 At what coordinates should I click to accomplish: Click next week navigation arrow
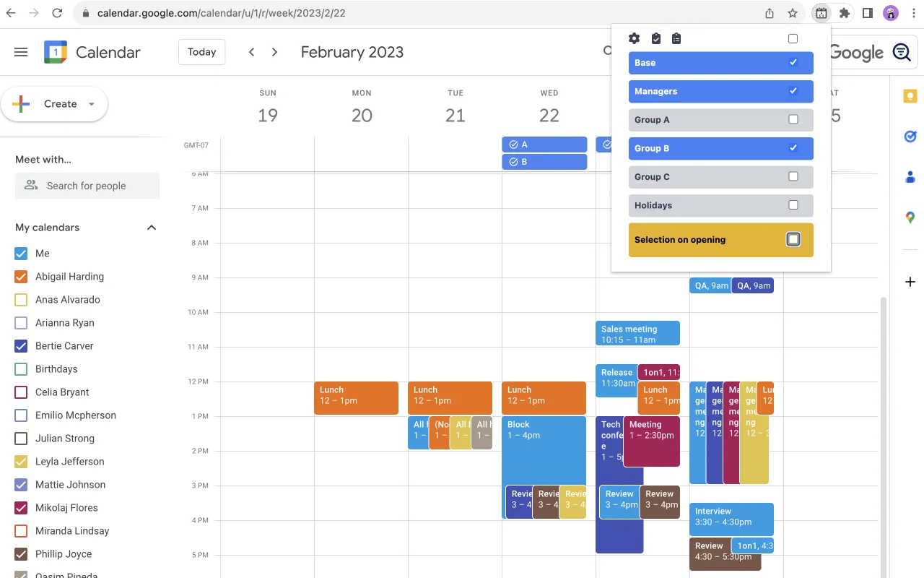click(275, 52)
